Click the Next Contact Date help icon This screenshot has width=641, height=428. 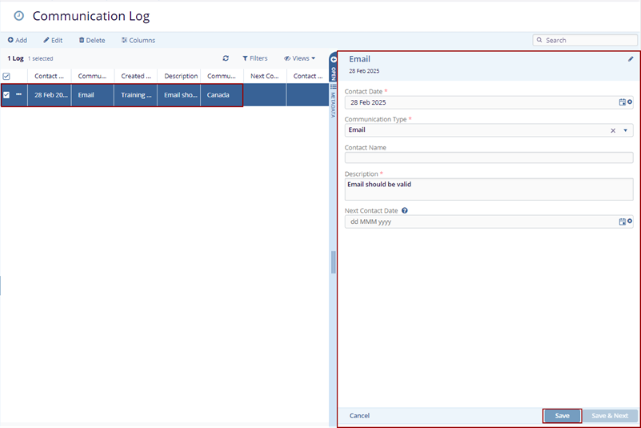pyautogui.click(x=404, y=211)
